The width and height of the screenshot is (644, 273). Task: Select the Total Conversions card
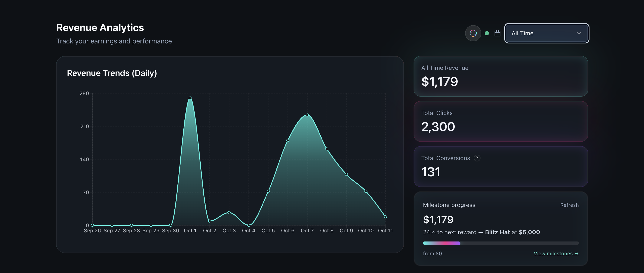(x=501, y=167)
